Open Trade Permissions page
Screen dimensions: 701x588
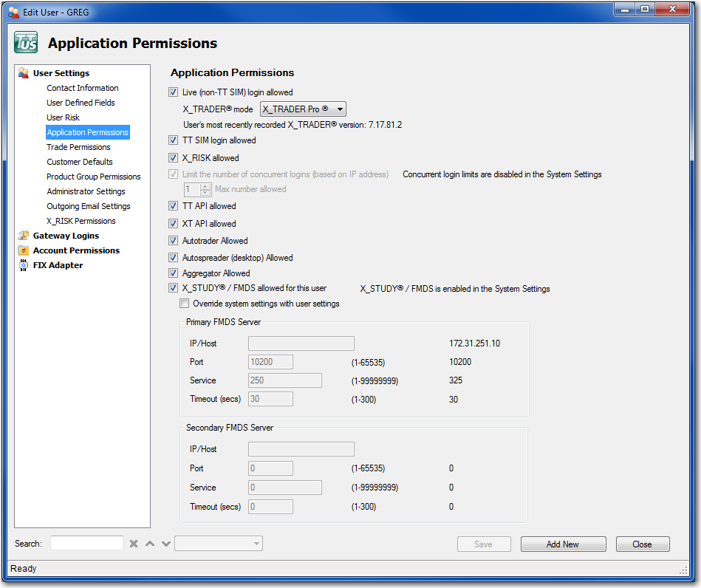point(79,147)
